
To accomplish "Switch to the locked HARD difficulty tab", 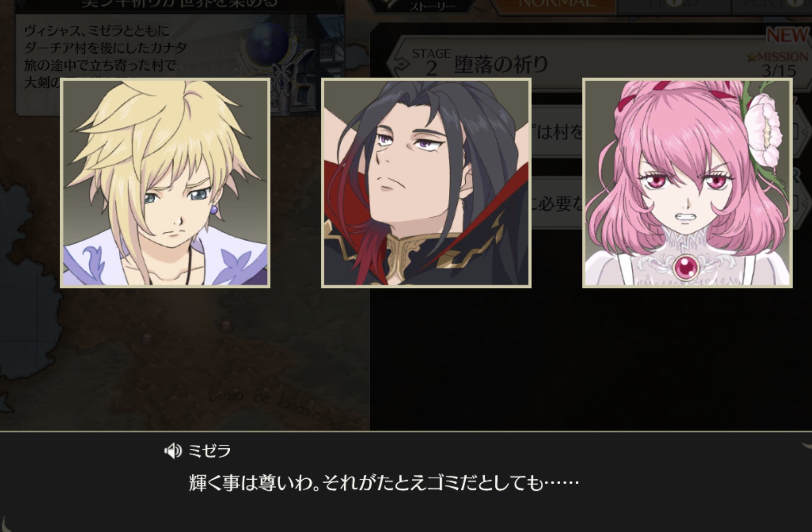I will click(674, 4).
